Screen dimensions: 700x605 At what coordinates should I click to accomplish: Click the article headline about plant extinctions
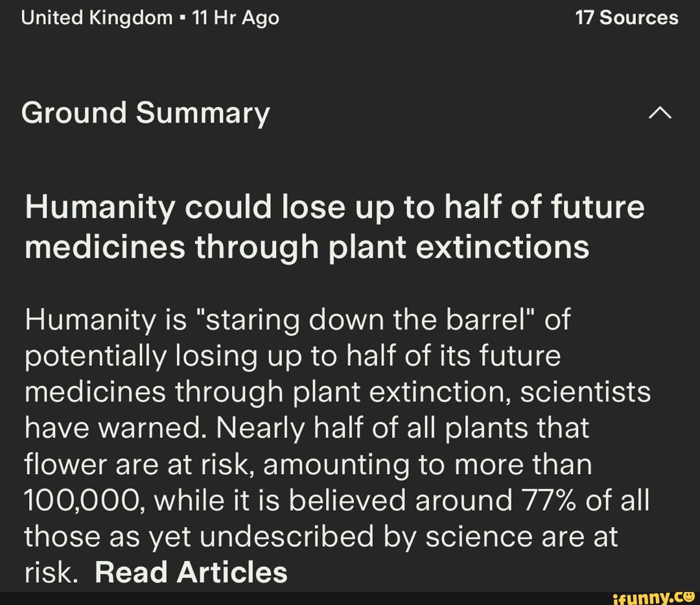tap(333, 226)
